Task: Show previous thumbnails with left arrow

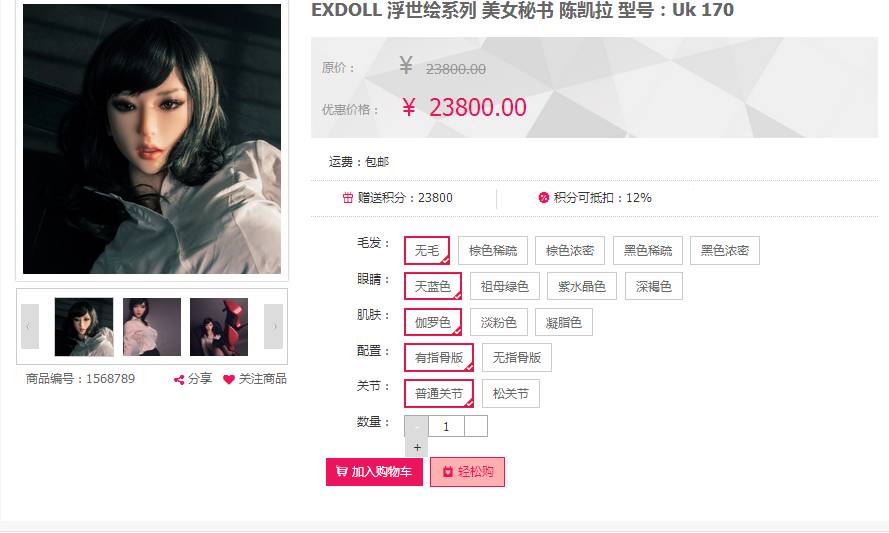Action: pyautogui.click(x=29, y=326)
